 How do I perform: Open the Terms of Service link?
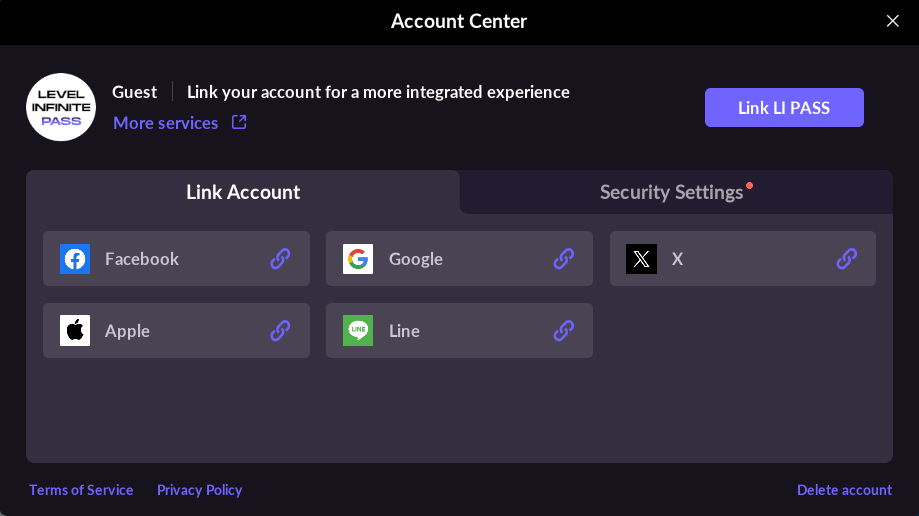coord(81,490)
